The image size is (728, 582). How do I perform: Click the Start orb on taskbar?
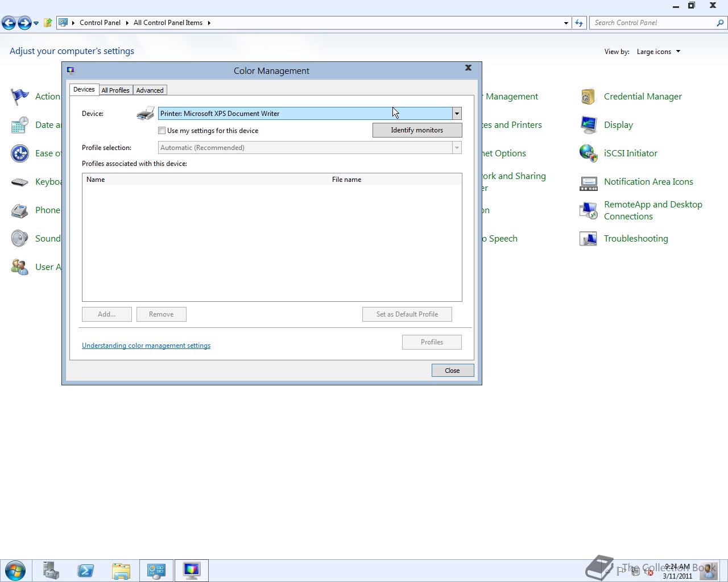coord(15,571)
